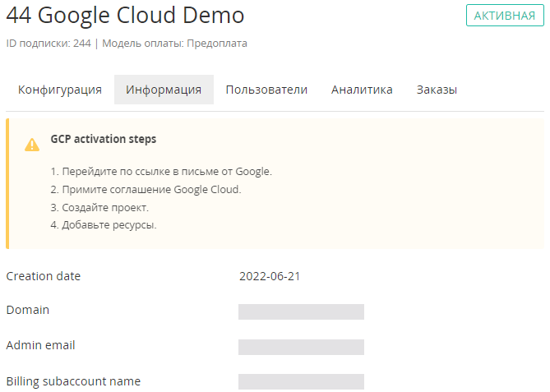Click the redacted Billing subaccount name value

pyautogui.click(x=301, y=382)
